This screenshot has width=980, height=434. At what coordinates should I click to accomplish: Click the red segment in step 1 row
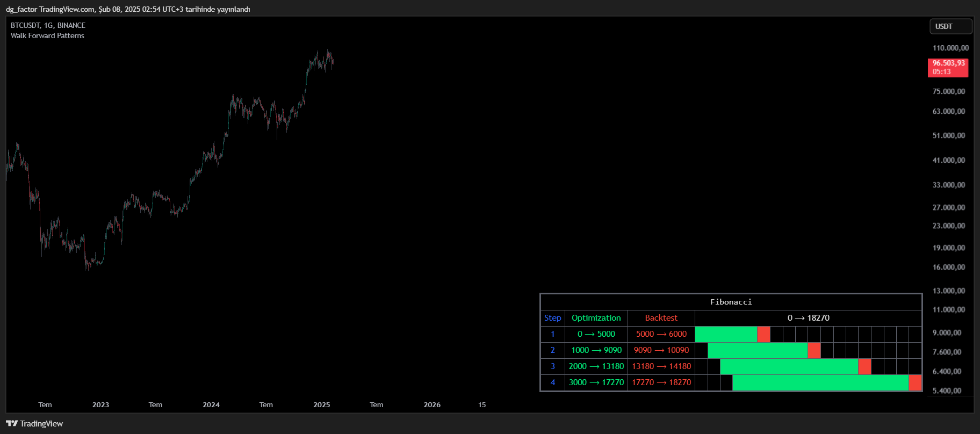(763, 334)
